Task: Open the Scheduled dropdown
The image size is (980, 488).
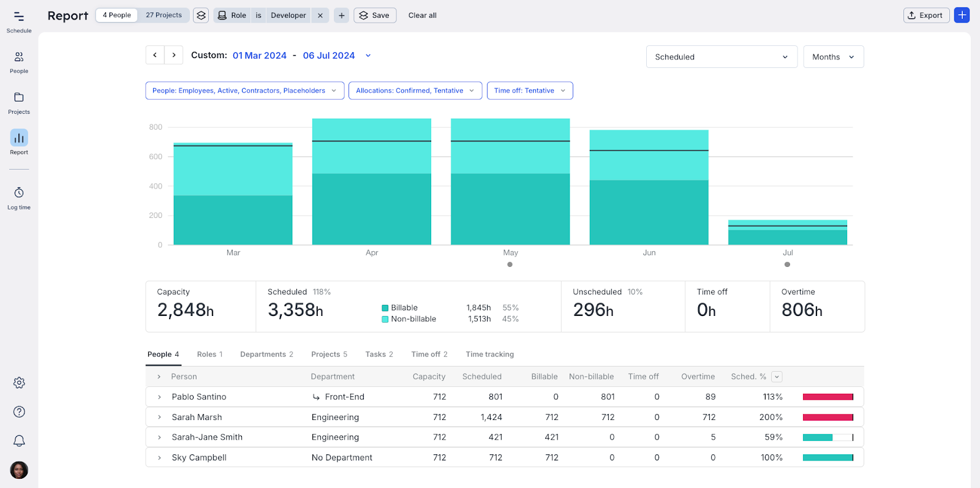Action: (721, 57)
